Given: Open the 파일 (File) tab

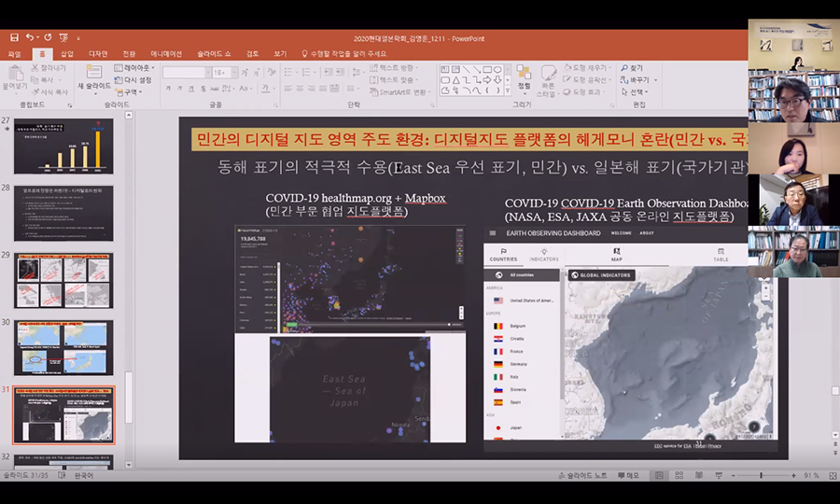Looking at the screenshot, I should click(x=14, y=53).
